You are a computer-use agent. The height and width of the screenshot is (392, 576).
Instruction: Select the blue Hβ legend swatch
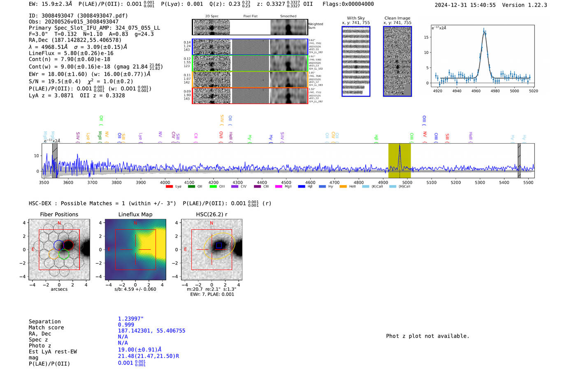(302, 187)
